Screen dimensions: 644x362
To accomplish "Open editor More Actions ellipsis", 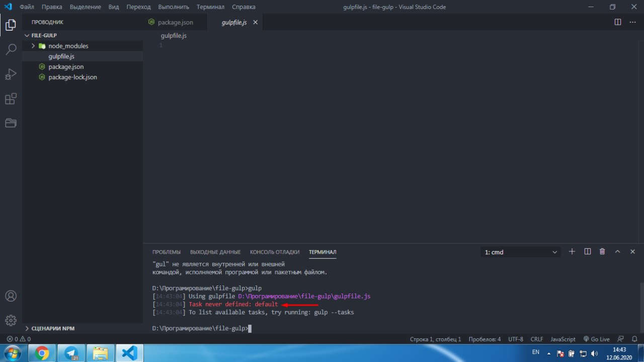I will tap(633, 22).
